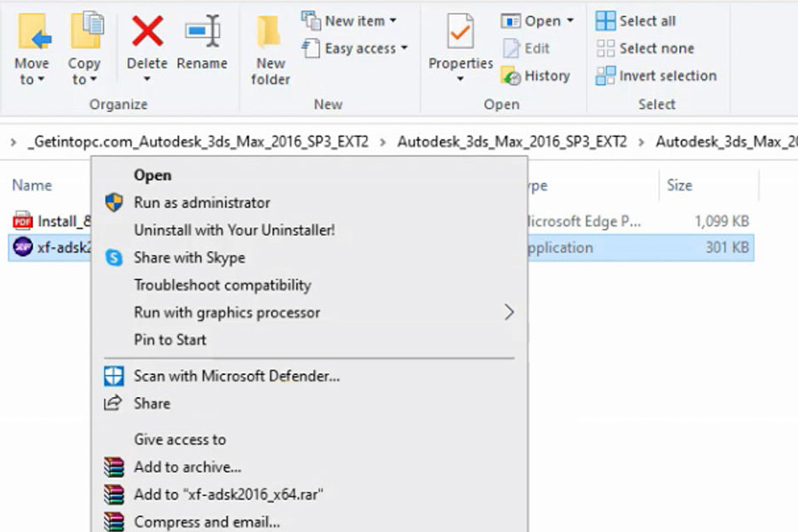Create a New folder from the ribbon
This screenshot has height=532, width=798.
coord(270,50)
